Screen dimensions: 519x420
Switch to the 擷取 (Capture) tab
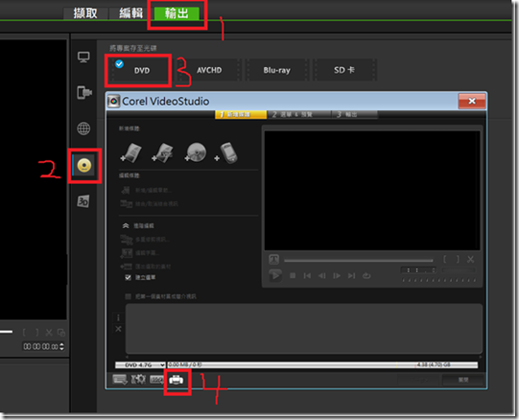[x=85, y=13]
